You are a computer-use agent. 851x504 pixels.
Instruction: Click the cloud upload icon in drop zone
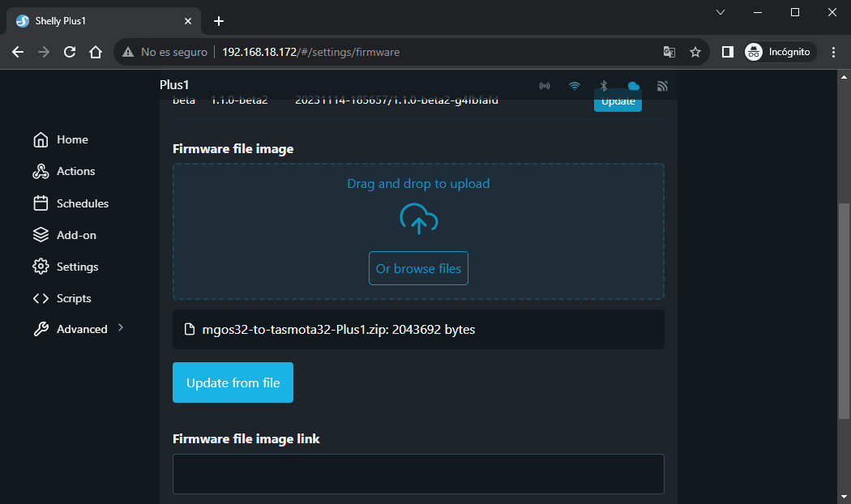click(x=418, y=220)
